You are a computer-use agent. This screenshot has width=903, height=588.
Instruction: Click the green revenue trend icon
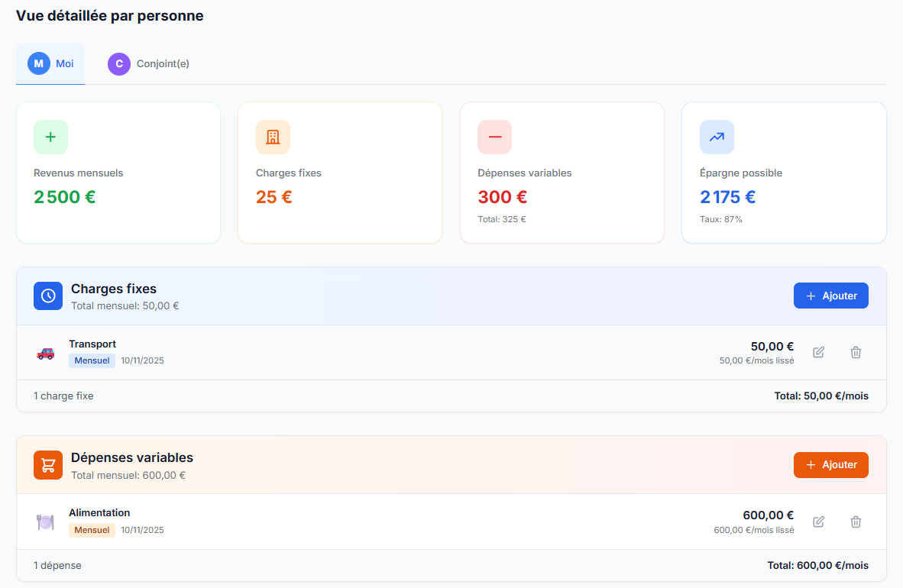coord(50,137)
